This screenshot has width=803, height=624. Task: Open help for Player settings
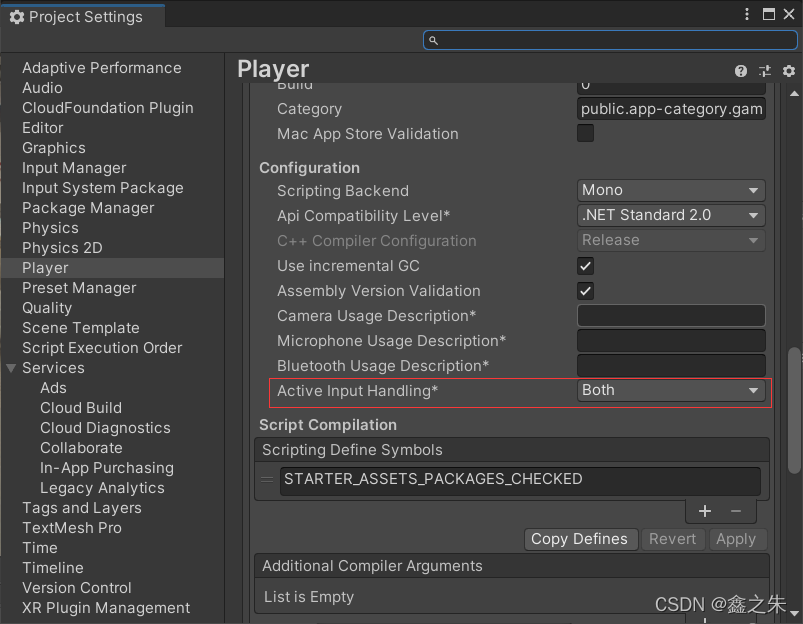coord(740,71)
